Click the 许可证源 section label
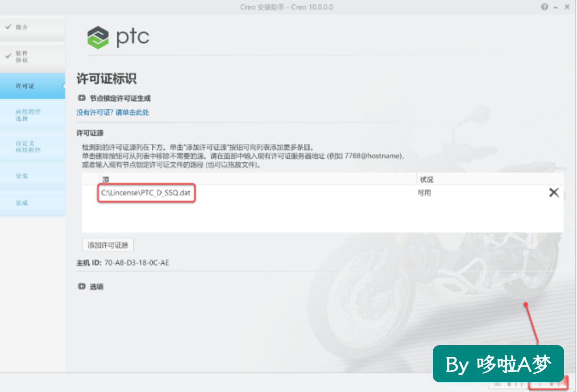This screenshot has width=577, height=392. coord(90,133)
